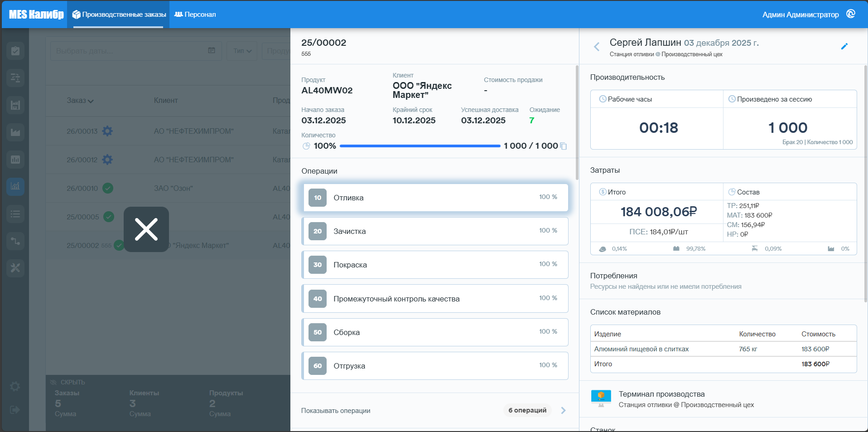Screen dimensions: 868x432
Task: Click the production terminal monitor icon
Action: point(601,398)
